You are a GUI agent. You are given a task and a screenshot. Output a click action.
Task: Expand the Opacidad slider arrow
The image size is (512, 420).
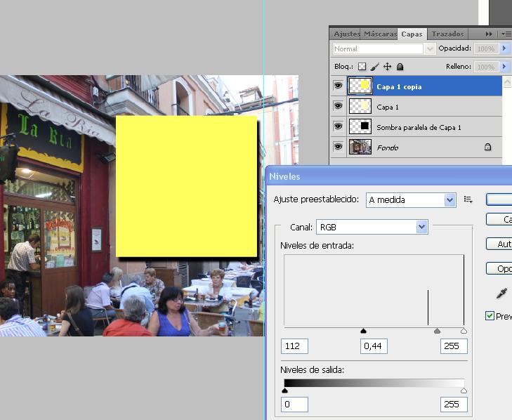(504, 48)
